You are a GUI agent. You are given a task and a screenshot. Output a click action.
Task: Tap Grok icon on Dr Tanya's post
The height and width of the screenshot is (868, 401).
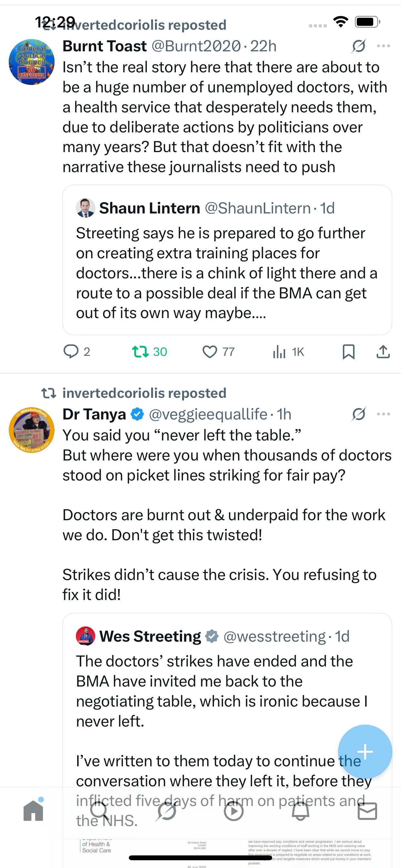click(358, 414)
